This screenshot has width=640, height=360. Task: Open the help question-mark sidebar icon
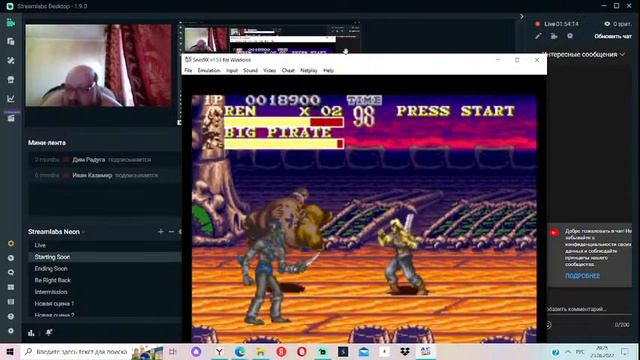click(x=11, y=316)
